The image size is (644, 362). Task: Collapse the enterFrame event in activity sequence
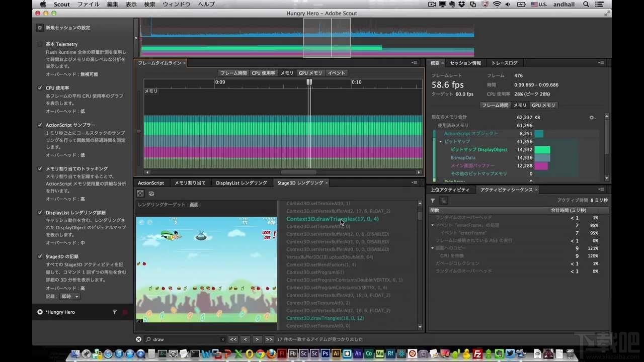click(432, 225)
